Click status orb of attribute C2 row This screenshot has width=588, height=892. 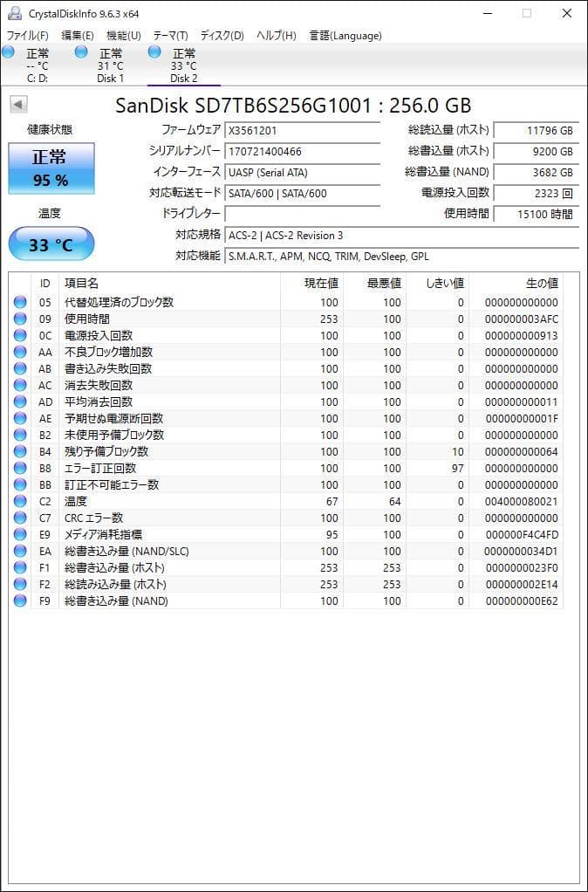click(x=20, y=501)
